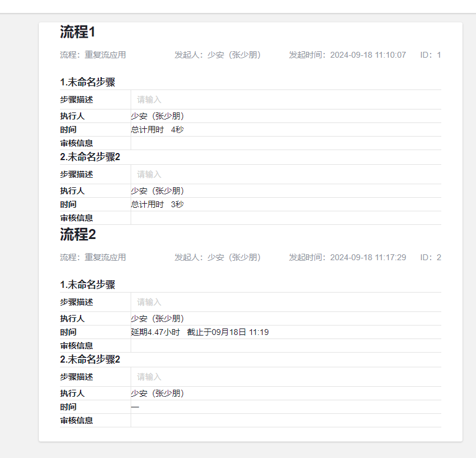Click 流程2 未命名步骤2 执行人 少安（张少朋）
Screen dimensions: 476x458
[x=157, y=393]
